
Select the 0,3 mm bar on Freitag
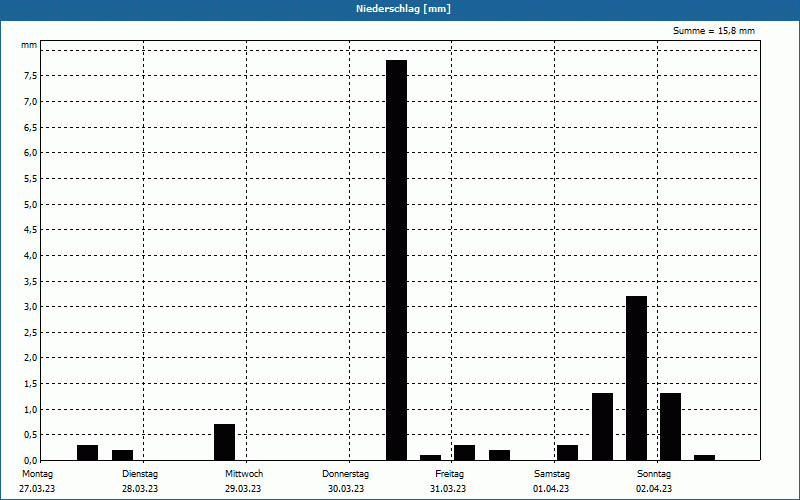tap(464, 453)
